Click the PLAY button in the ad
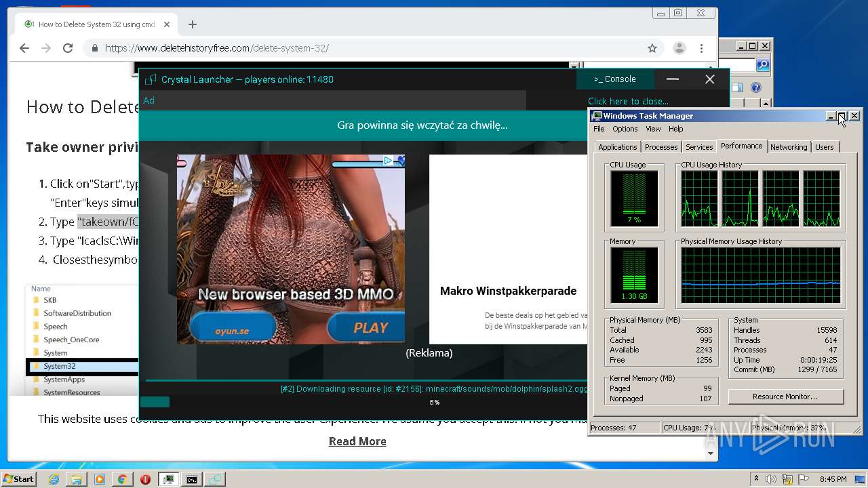This screenshot has height=488, width=868. [367, 327]
